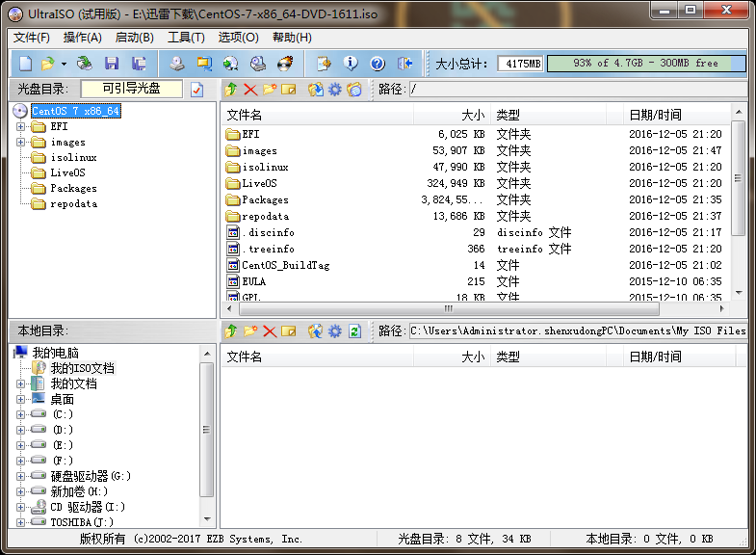The width and height of the screenshot is (756, 555).
Task: Click the red X Delete icon in disc pane
Action: (x=250, y=90)
